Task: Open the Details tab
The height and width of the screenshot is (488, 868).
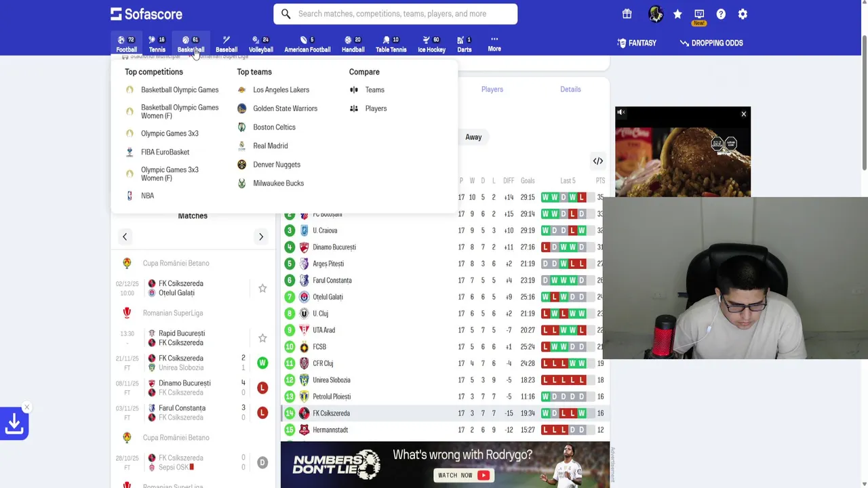Action: click(x=570, y=89)
